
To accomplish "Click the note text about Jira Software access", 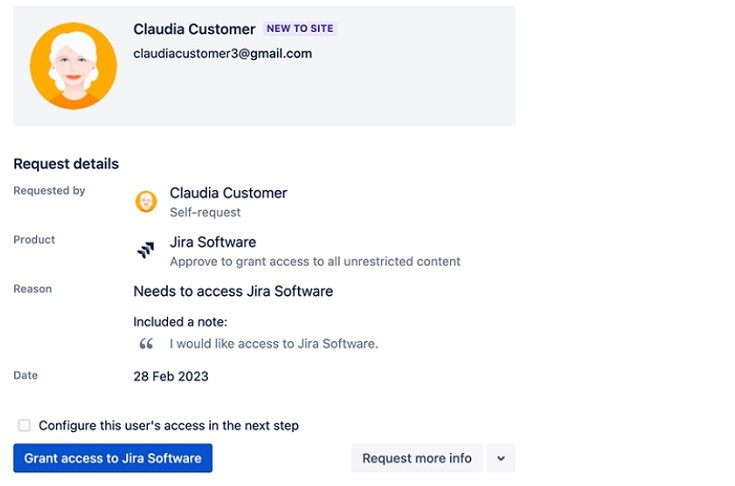I will coord(274,344).
